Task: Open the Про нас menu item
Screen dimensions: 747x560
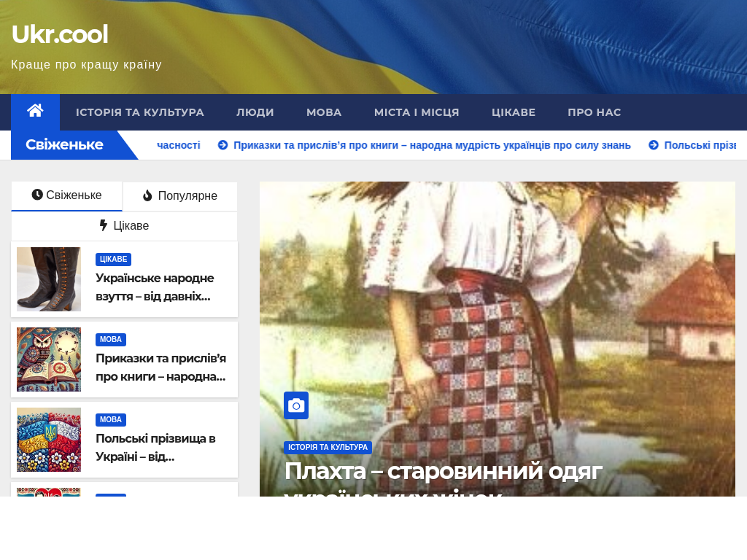Action: point(594,112)
